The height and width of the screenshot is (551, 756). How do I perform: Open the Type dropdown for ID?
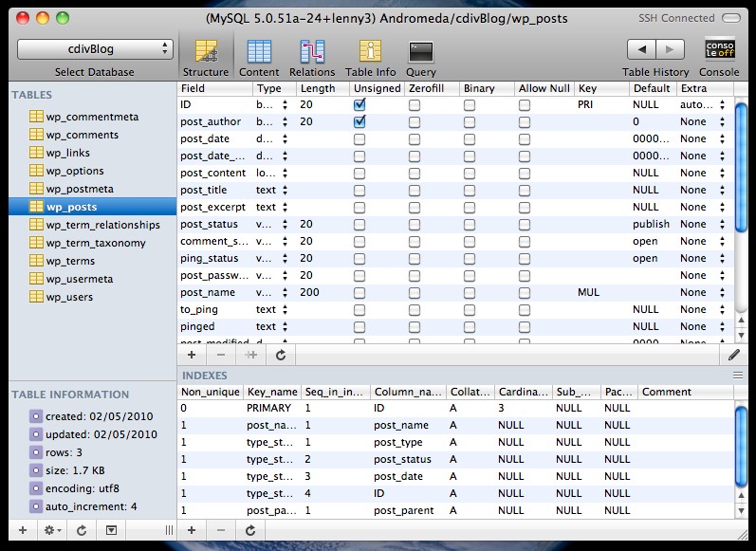pyautogui.click(x=285, y=104)
